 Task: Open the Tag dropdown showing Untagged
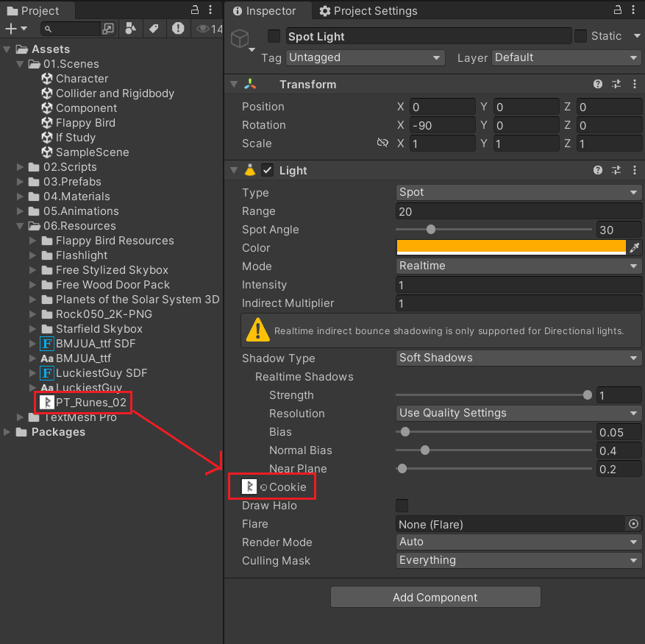366,57
